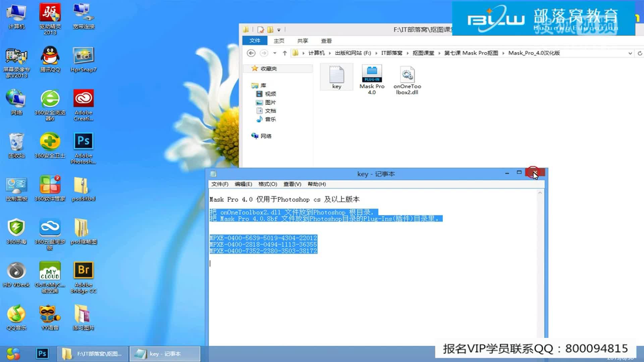Open the 格式(O) menu in Notepad
The image size is (644, 362).
[267, 184]
